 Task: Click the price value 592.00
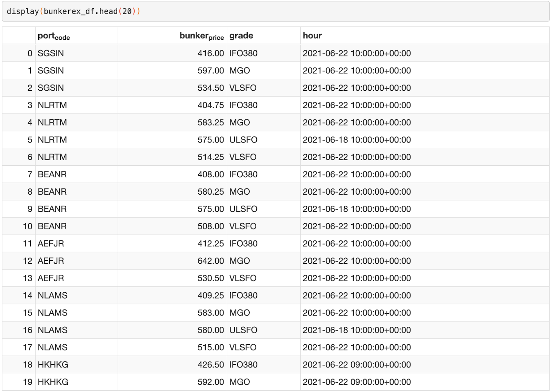(x=211, y=382)
